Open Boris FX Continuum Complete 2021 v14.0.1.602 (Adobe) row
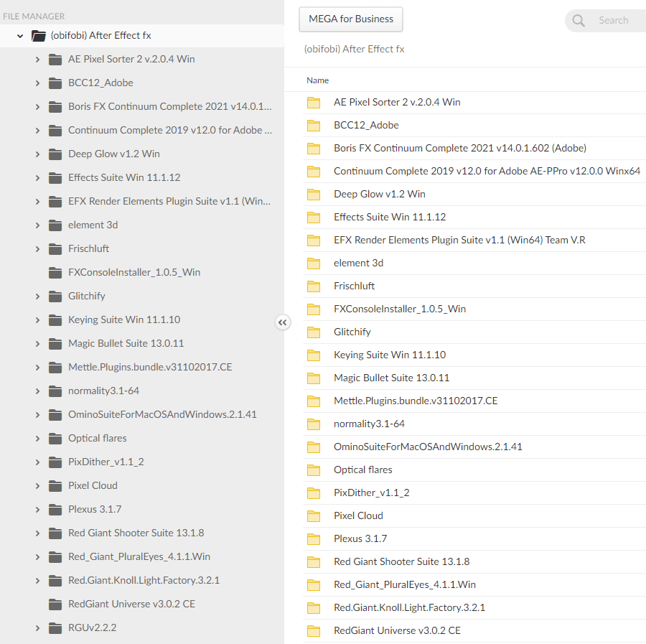The height and width of the screenshot is (644, 646). tap(474, 149)
